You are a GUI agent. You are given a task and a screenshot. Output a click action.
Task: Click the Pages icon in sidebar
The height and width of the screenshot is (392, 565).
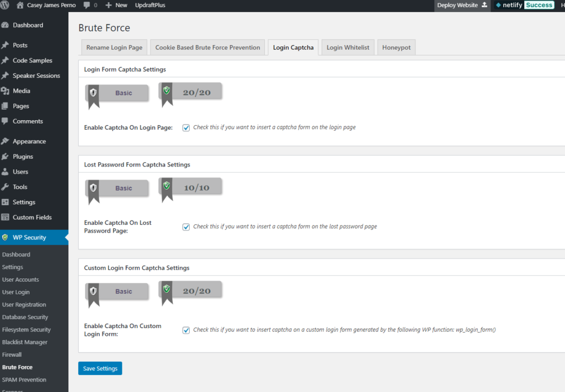click(5, 106)
